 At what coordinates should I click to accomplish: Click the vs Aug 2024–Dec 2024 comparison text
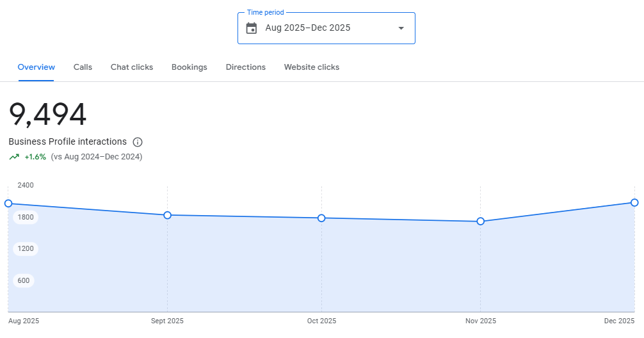coord(97,157)
